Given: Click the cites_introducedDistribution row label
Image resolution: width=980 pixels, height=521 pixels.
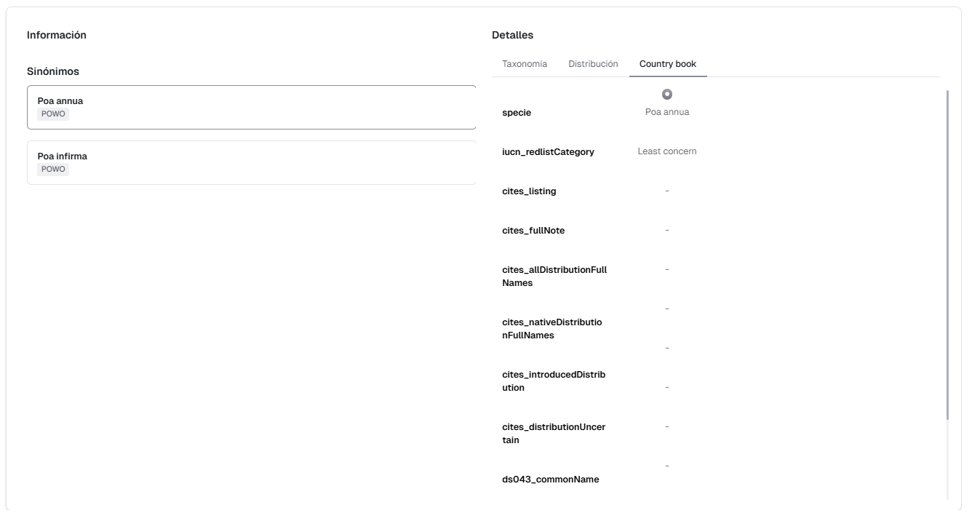Looking at the screenshot, I should pyautogui.click(x=553, y=381).
